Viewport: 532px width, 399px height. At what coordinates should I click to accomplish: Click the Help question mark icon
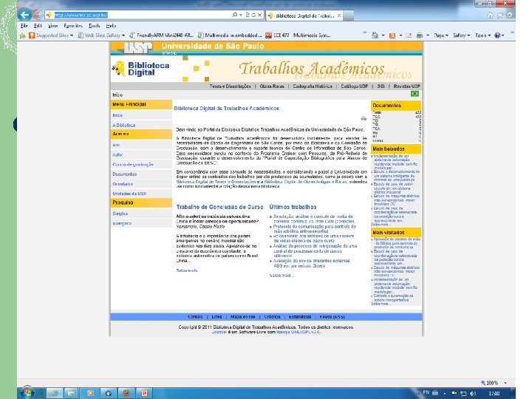tap(497, 35)
